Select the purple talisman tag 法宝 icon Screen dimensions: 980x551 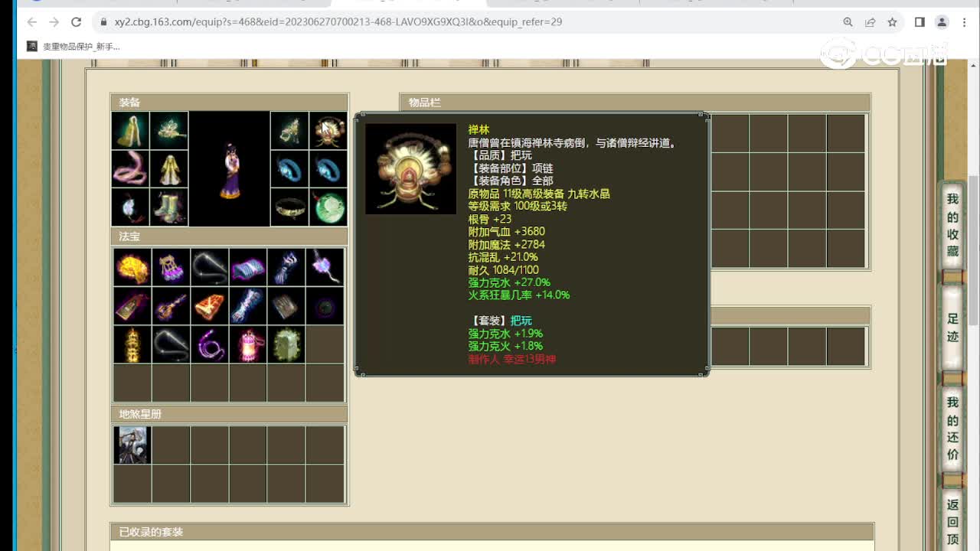(132, 306)
